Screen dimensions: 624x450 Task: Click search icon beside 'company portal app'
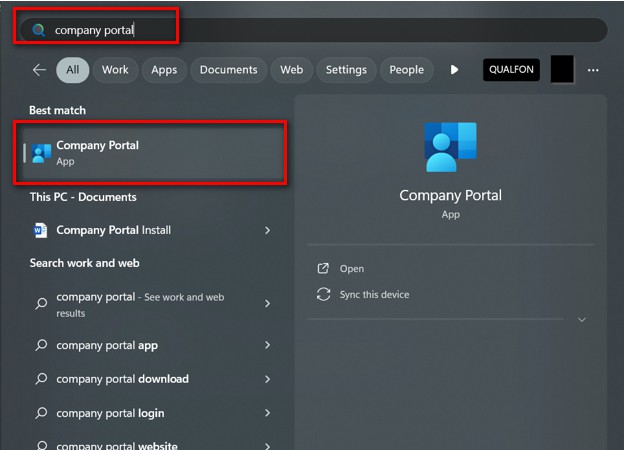tap(41, 345)
